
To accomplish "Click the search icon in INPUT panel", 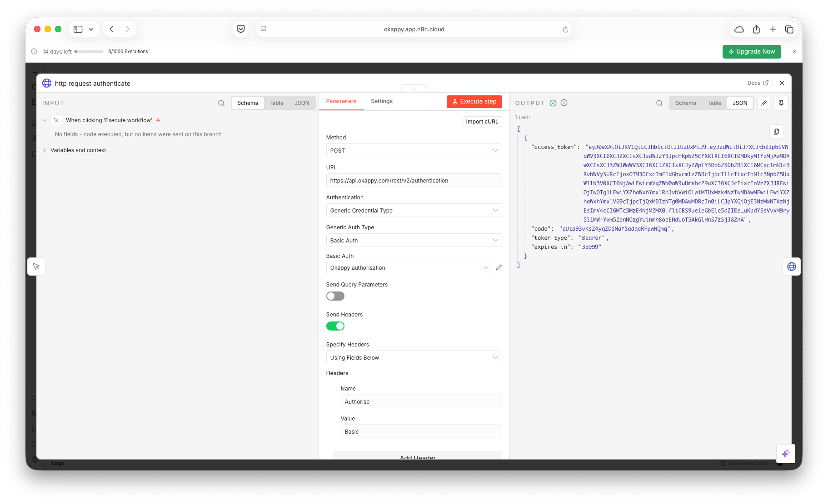I will [221, 103].
